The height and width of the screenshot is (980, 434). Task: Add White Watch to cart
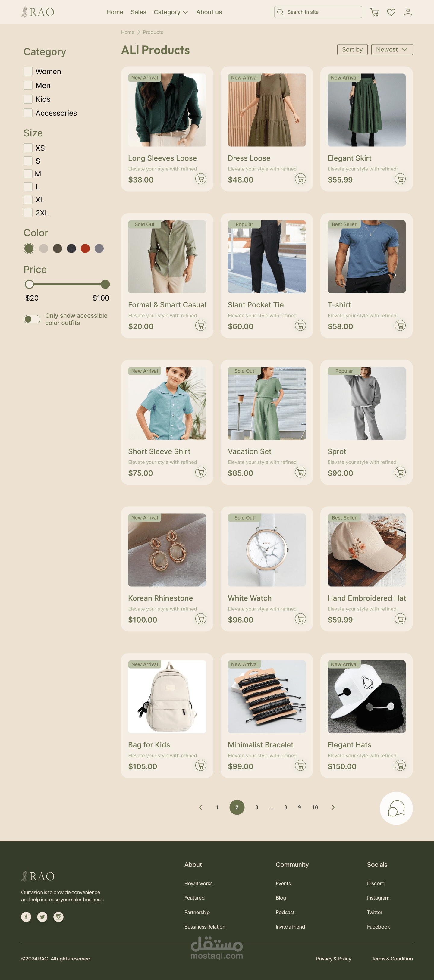pyautogui.click(x=300, y=619)
